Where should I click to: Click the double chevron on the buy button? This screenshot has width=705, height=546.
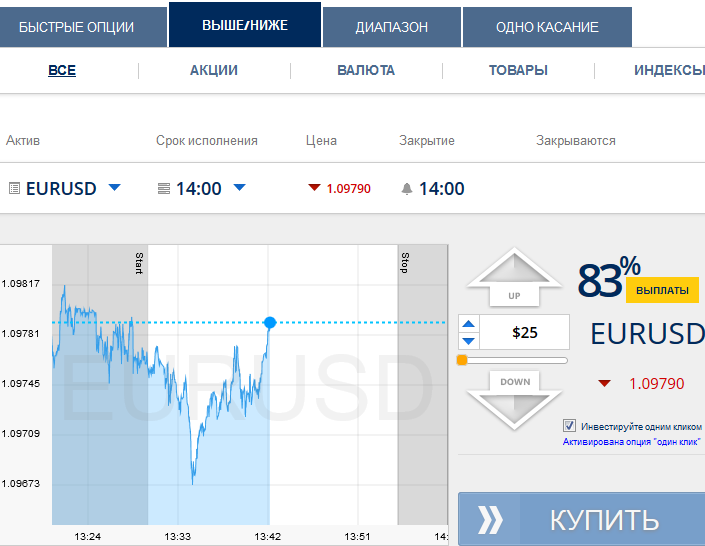pos(491,520)
